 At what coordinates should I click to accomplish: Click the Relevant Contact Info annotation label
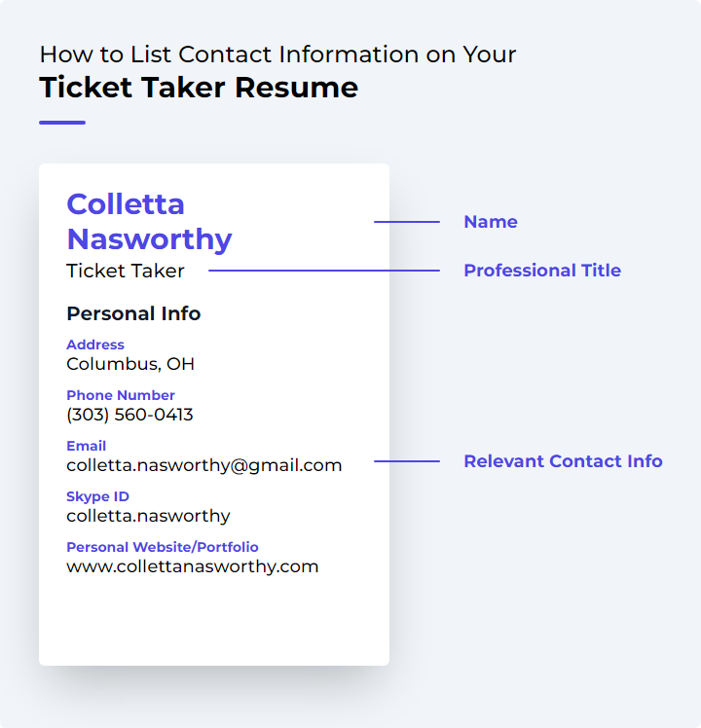[563, 461]
